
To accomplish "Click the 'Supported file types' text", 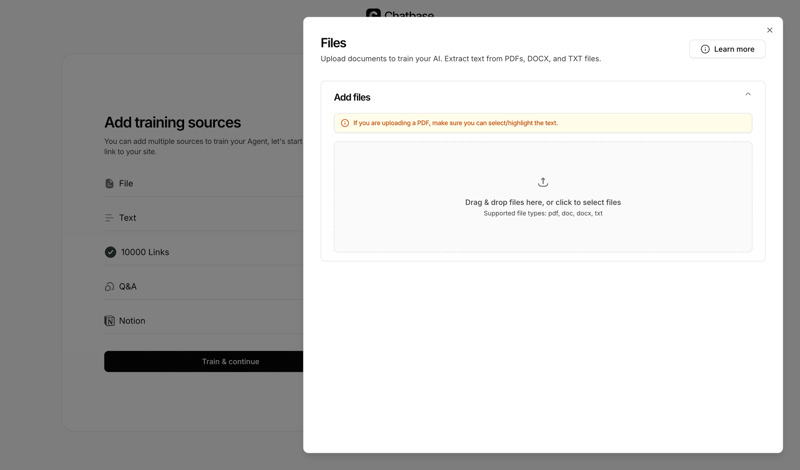I will tap(543, 213).
